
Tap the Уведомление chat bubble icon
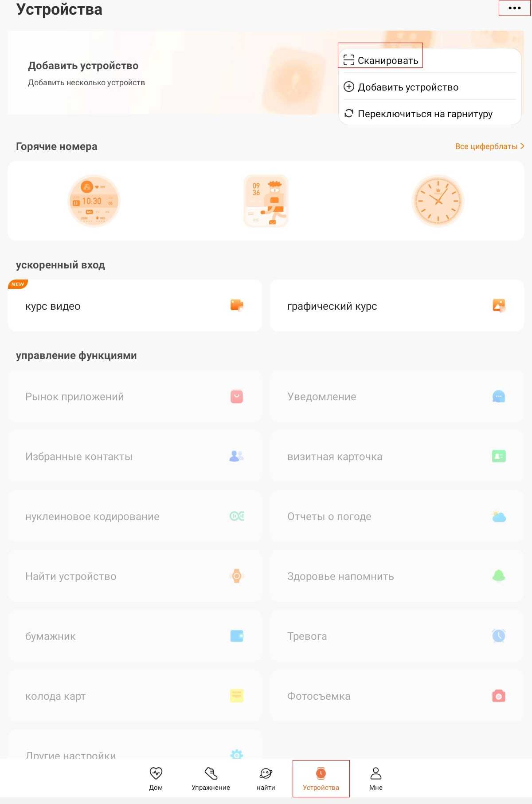coord(499,396)
